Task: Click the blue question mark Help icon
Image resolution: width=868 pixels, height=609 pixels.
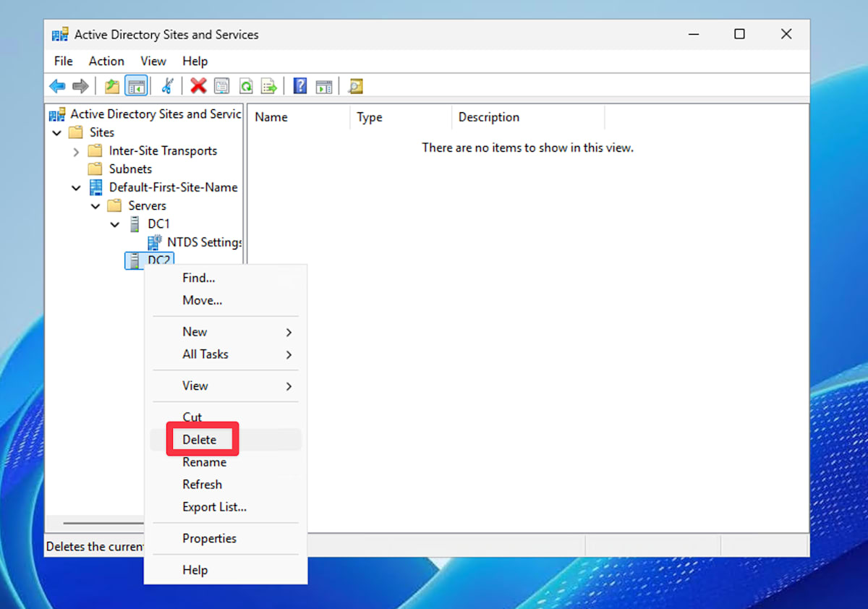Action: (x=300, y=86)
